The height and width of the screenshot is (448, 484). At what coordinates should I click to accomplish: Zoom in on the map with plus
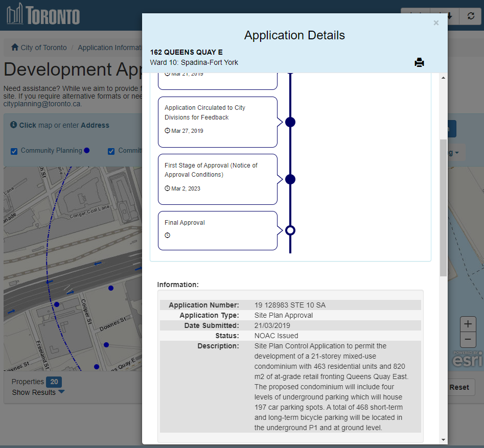(x=468, y=324)
